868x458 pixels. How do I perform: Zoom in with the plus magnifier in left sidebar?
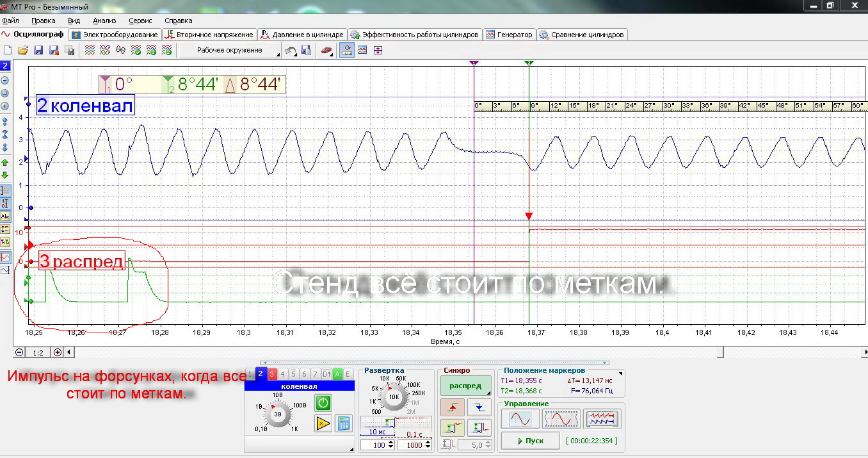tap(5, 106)
